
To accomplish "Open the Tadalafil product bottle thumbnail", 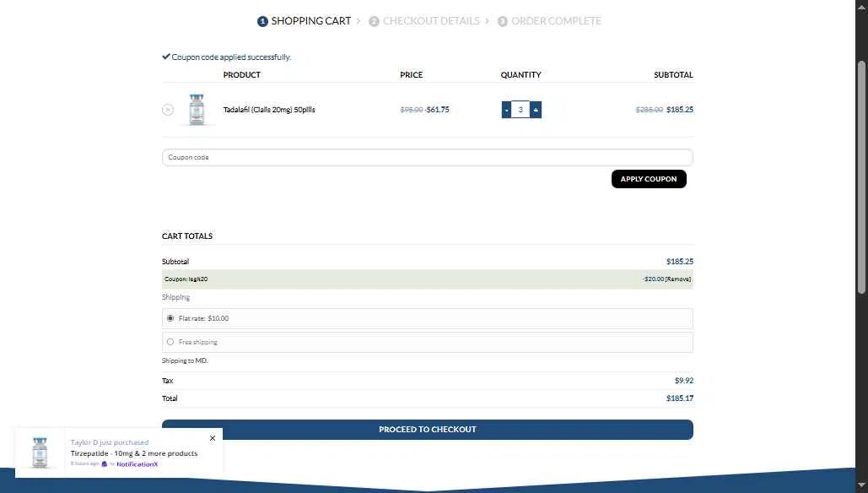I will click(x=197, y=110).
